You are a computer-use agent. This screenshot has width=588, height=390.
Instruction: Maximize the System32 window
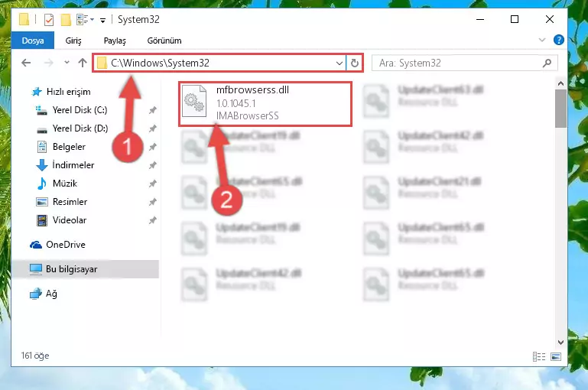click(x=515, y=19)
